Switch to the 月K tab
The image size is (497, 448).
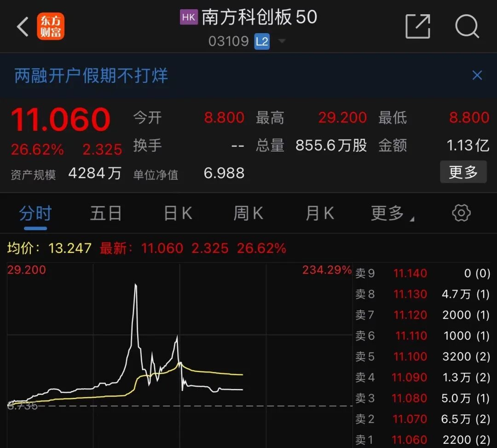tap(320, 213)
